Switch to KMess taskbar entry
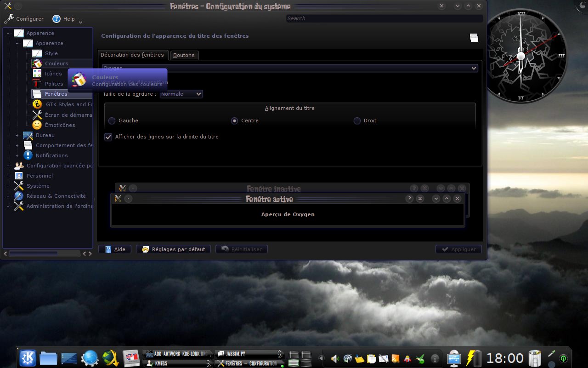Viewport: 588px width, 368px height. (178, 363)
